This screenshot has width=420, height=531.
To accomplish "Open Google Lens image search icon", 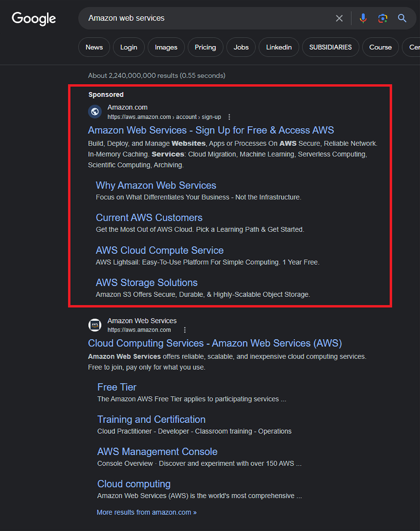I will (x=383, y=18).
